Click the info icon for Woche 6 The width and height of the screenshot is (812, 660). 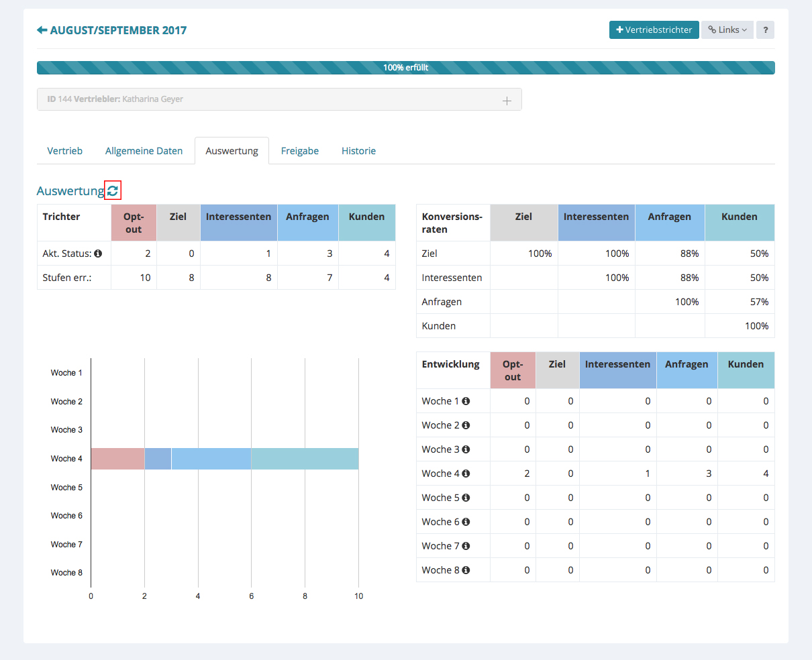[x=466, y=522]
